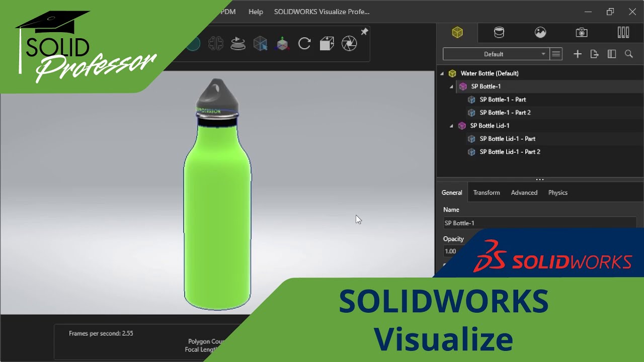644x362 pixels.
Task: Open the Appearances palette tab
Action: (x=499, y=33)
